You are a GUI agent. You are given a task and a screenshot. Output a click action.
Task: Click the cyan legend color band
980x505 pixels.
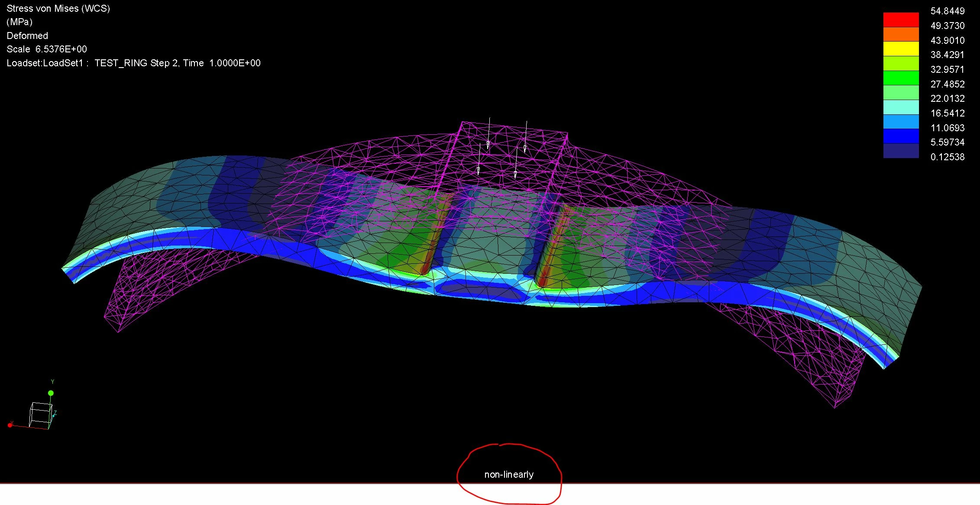[x=901, y=107]
